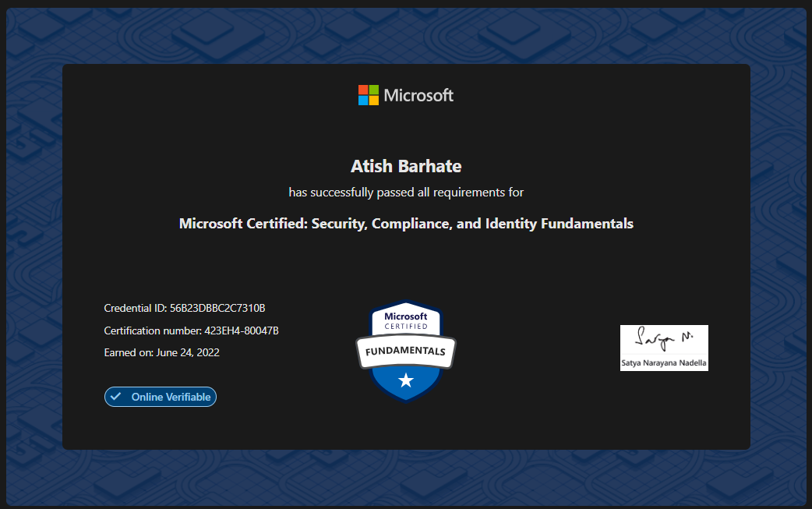Click the Microsoft four-color logo squares
Viewport: 812px width, 509px height.
[x=368, y=95]
